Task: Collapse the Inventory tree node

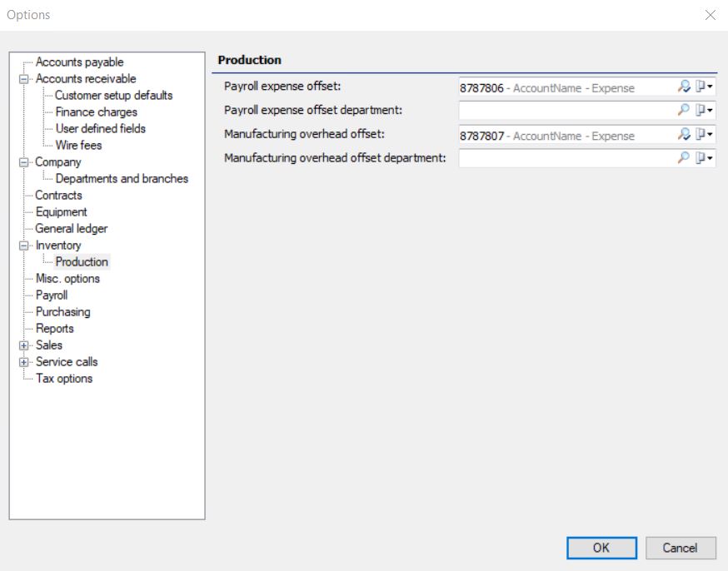Action: coord(23,246)
